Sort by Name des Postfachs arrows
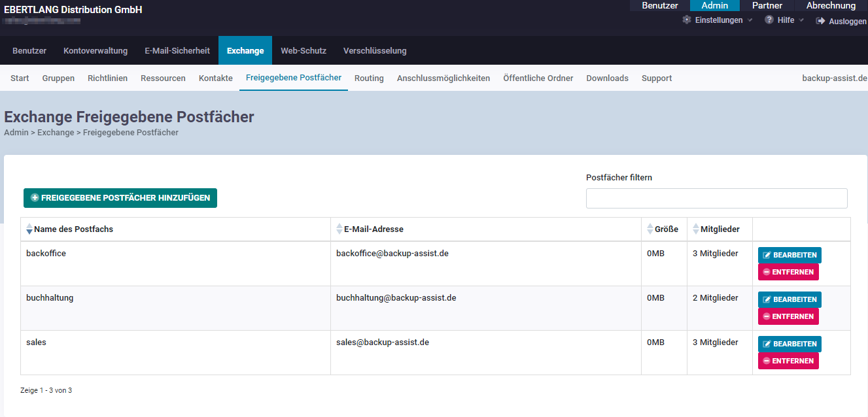868x417 pixels. click(29, 229)
